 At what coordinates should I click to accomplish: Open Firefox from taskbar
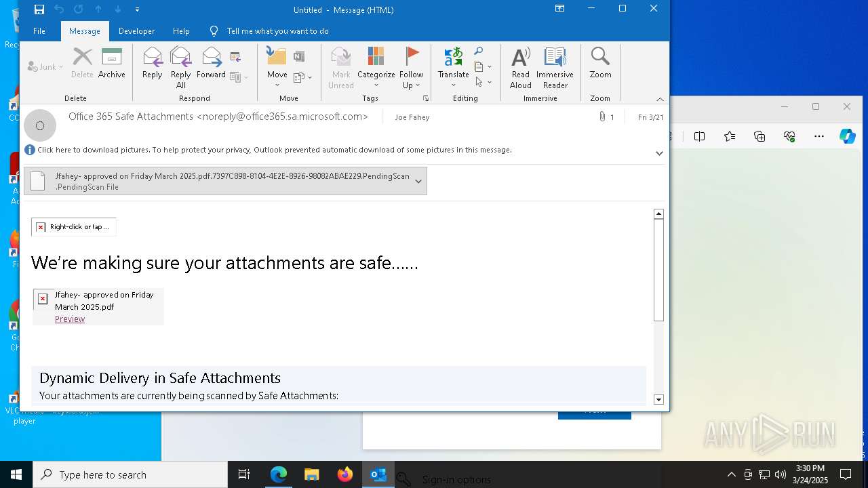[345, 474]
